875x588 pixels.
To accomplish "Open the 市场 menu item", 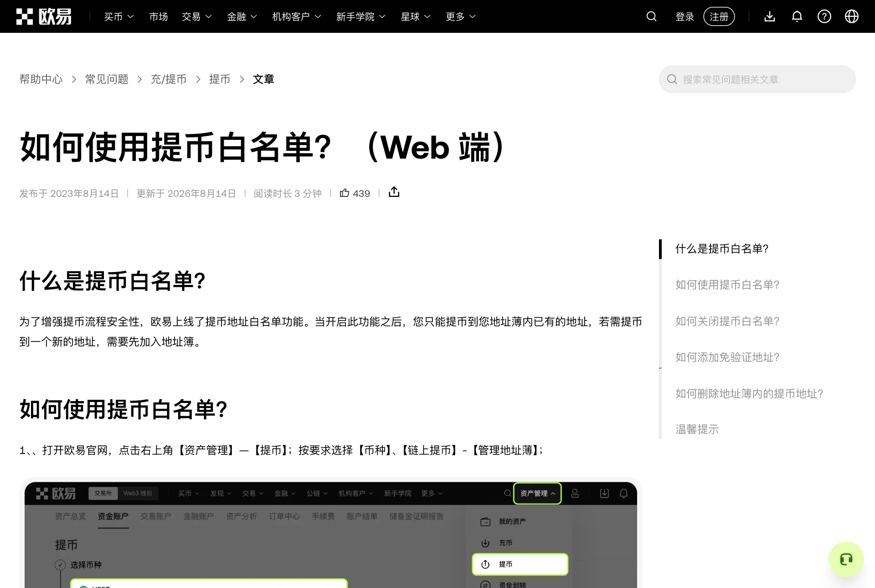I will tap(159, 16).
